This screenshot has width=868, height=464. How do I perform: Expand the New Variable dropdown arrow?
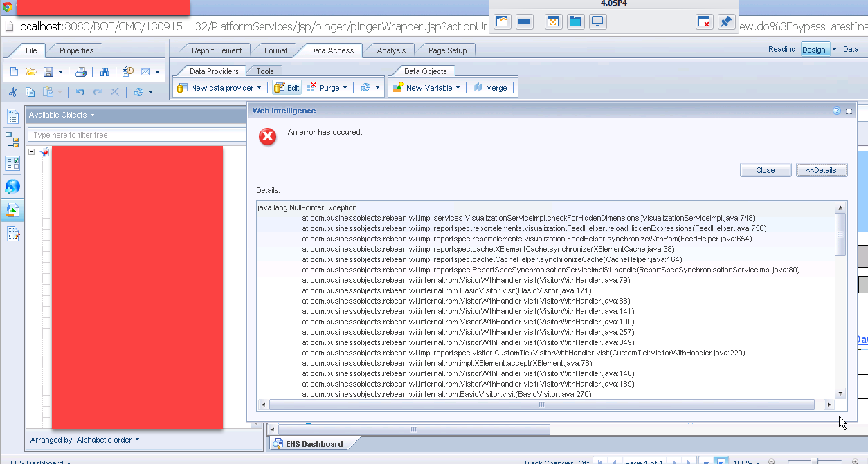(458, 88)
